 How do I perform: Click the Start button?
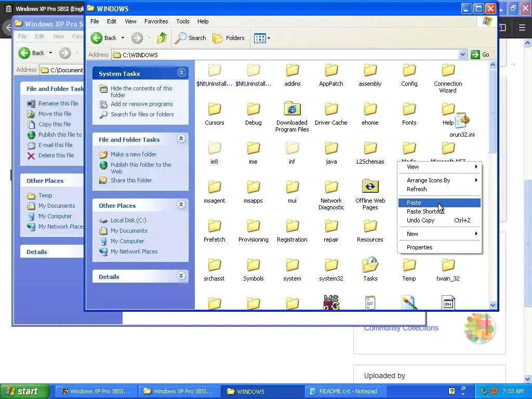coord(24,391)
